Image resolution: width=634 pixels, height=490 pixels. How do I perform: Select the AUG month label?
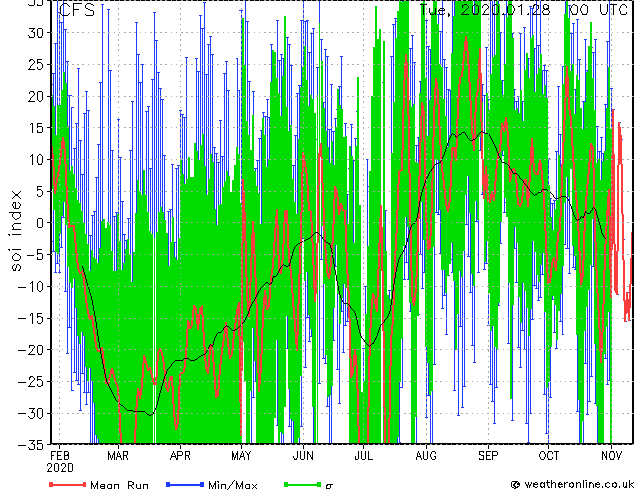point(426,456)
